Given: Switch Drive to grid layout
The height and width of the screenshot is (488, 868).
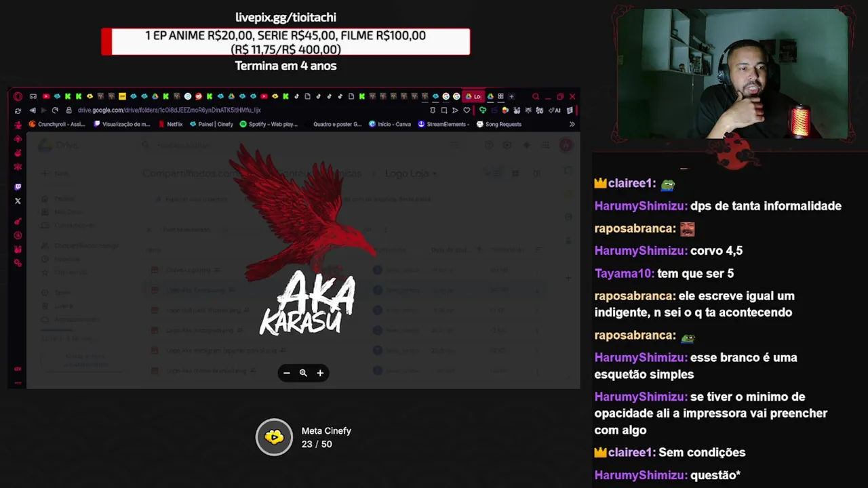Looking at the screenshot, I should 515,174.
